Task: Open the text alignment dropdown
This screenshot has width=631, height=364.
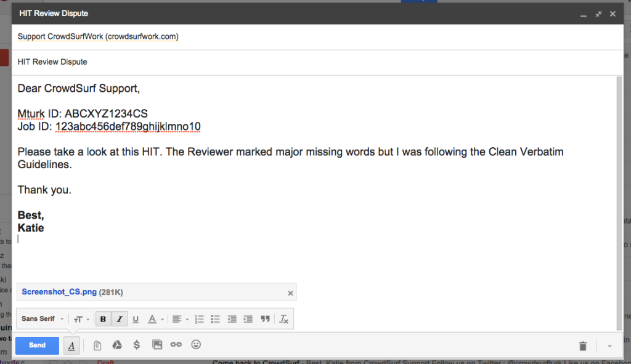Action: point(181,319)
